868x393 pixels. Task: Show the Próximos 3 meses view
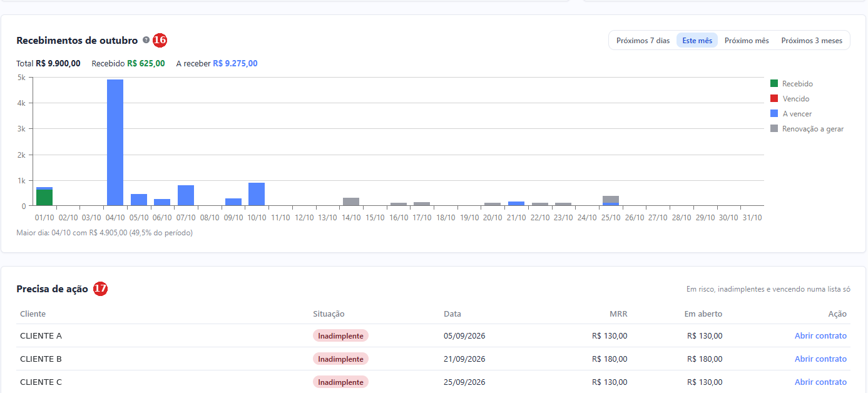(812, 41)
